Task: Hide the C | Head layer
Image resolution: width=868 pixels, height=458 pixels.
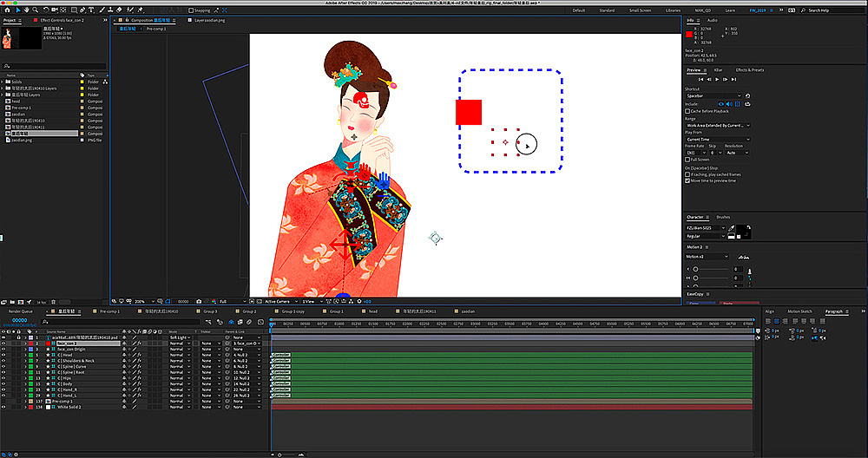Action: pos(3,355)
